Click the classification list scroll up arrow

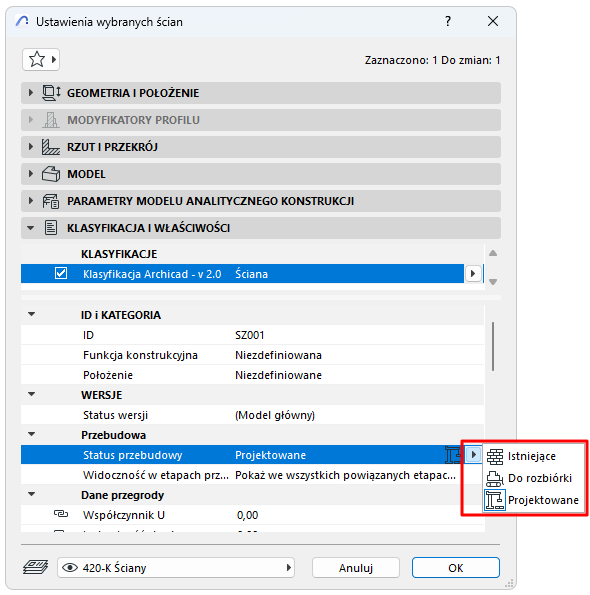(x=493, y=253)
